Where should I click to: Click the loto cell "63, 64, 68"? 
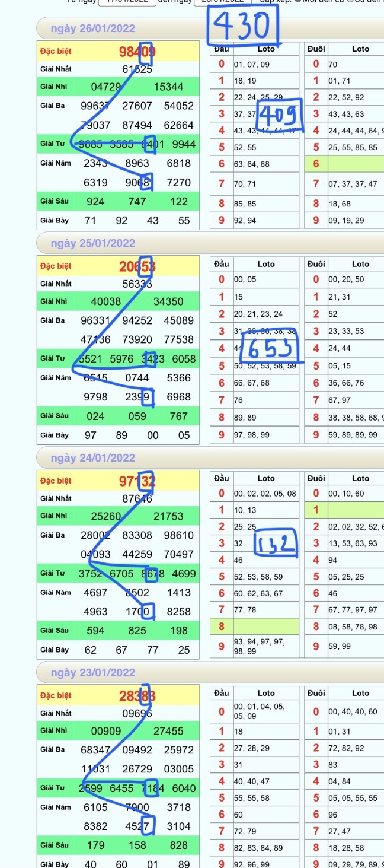[251, 163]
